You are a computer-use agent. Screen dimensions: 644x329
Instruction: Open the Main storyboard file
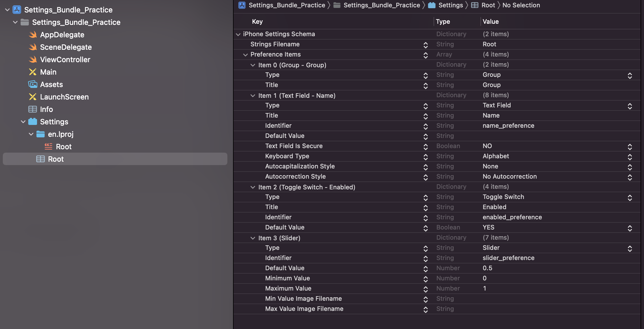tap(48, 72)
